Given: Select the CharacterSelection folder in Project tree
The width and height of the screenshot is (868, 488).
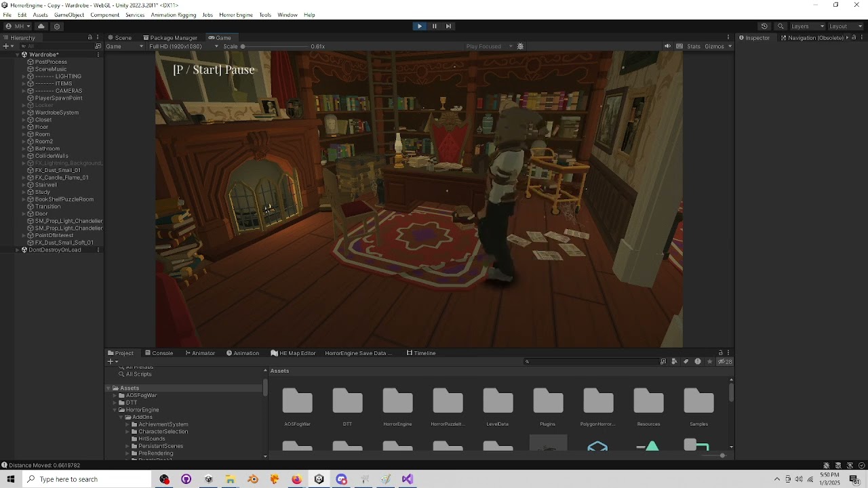Looking at the screenshot, I should point(163,432).
